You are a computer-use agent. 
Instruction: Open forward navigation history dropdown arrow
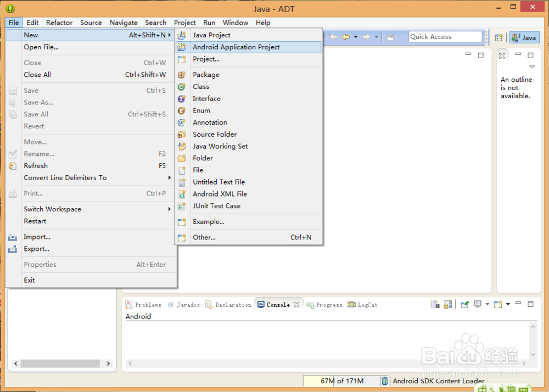click(x=377, y=37)
